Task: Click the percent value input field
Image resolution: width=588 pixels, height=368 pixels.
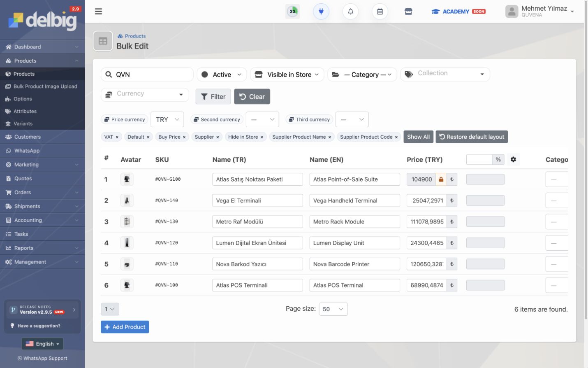Action: (x=479, y=160)
